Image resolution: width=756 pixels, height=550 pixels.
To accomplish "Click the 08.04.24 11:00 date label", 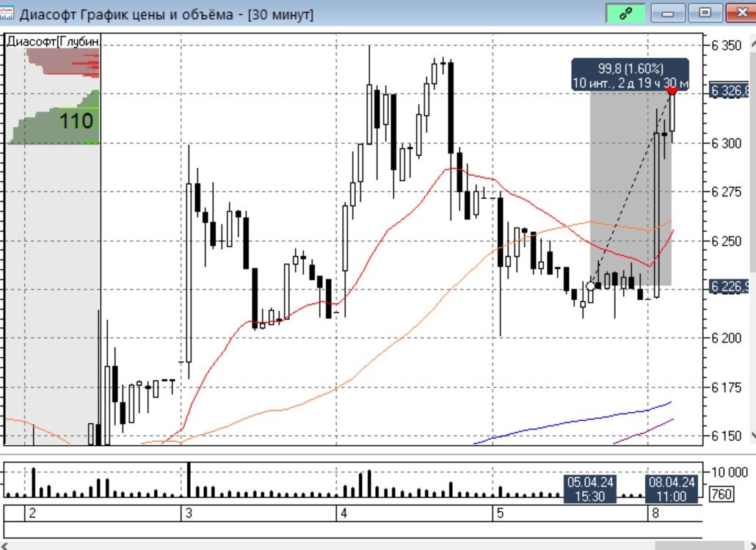I will (x=672, y=489).
